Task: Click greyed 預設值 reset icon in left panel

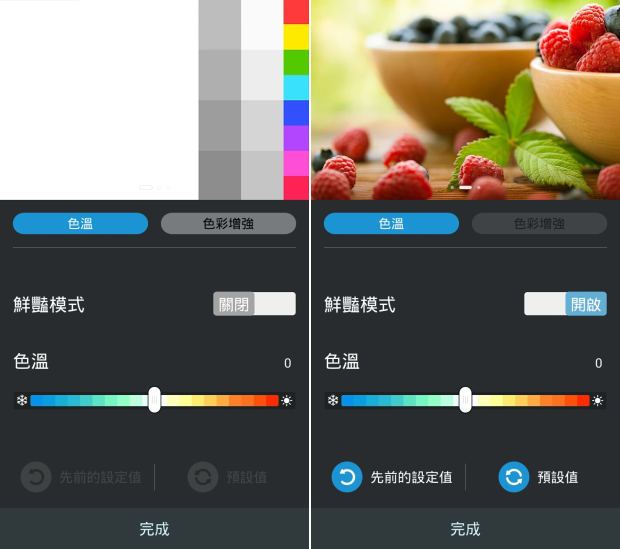Action: click(203, 477)
